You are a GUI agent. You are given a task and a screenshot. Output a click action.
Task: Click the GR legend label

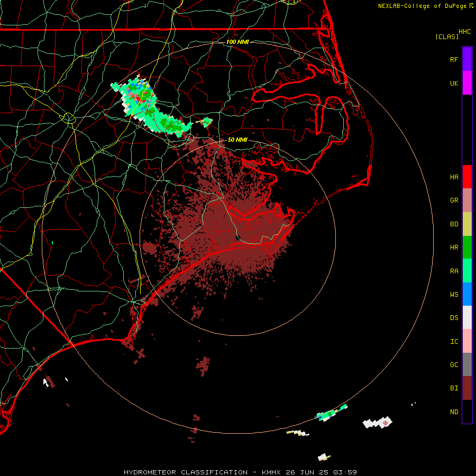(454, 200)
